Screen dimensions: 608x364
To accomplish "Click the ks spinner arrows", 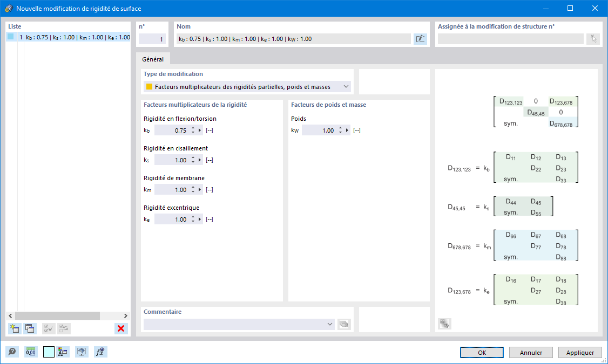I will pyautogui.click(x=193, y=160).
